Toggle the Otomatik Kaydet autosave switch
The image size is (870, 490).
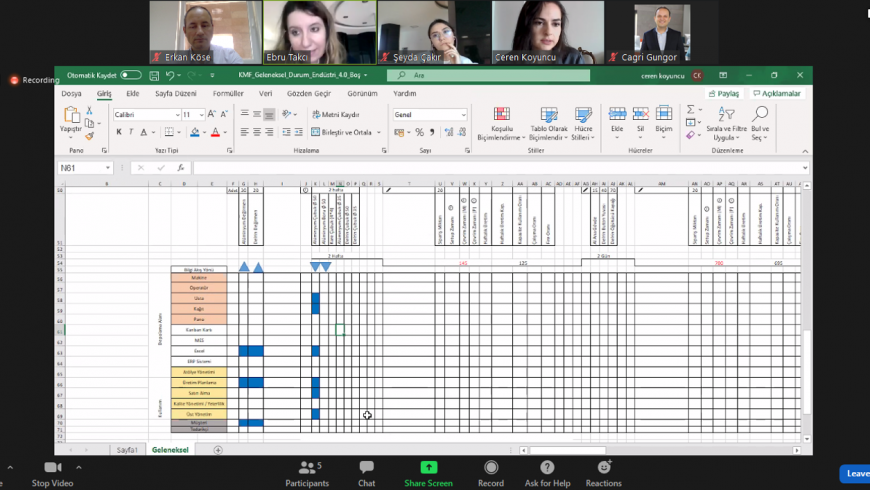tap(131, 75)
